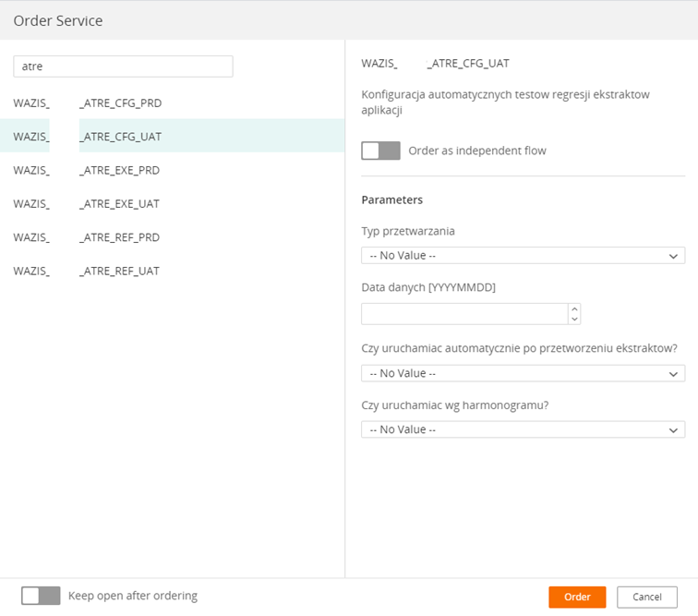Focus the service search field containing atre
Image resolution: width=698 pixels, height=616 pixels.
coord(124,66)
